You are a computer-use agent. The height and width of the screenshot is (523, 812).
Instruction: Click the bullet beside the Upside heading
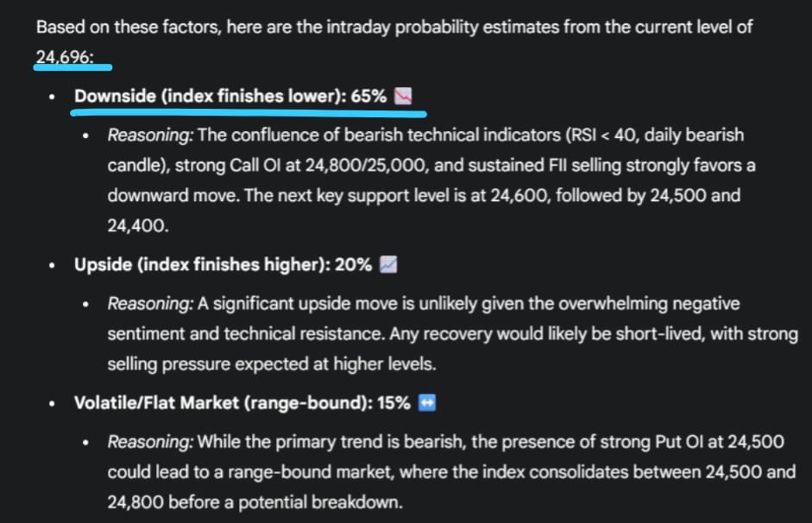click(54, 266)
